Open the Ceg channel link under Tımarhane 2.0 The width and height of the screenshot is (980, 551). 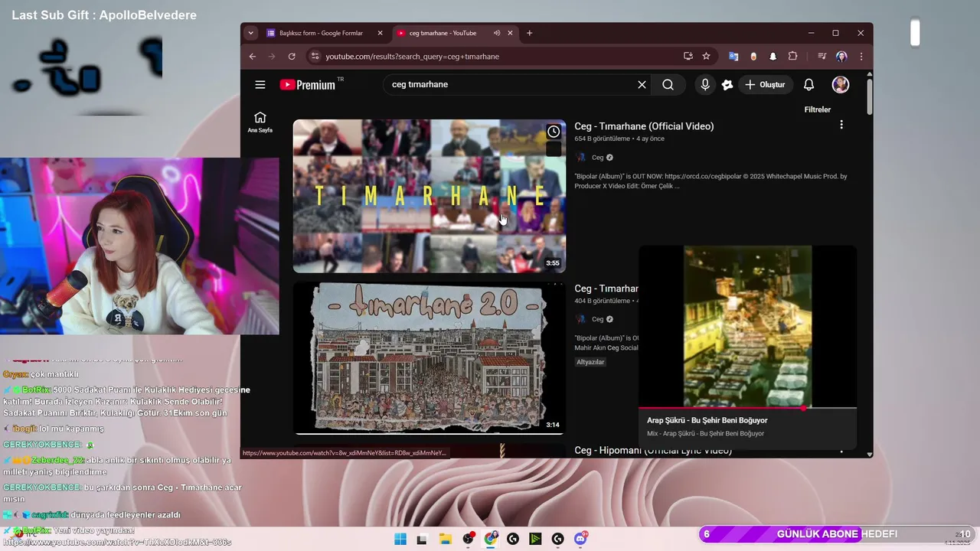[x=598, y=319]
